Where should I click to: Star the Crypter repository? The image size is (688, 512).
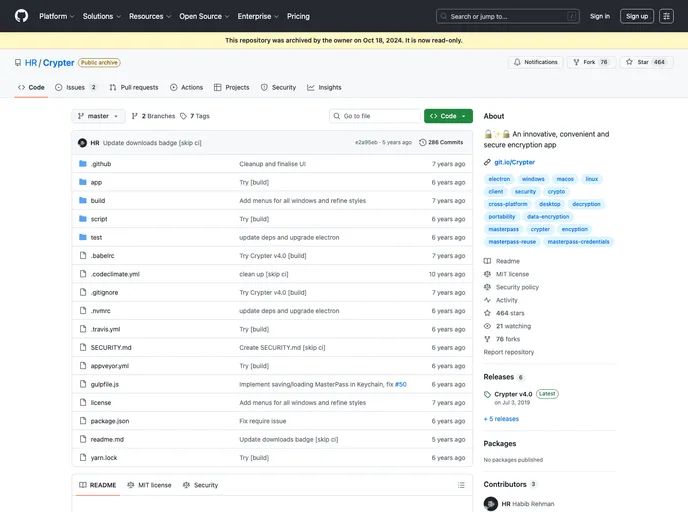tap(647, 62)
